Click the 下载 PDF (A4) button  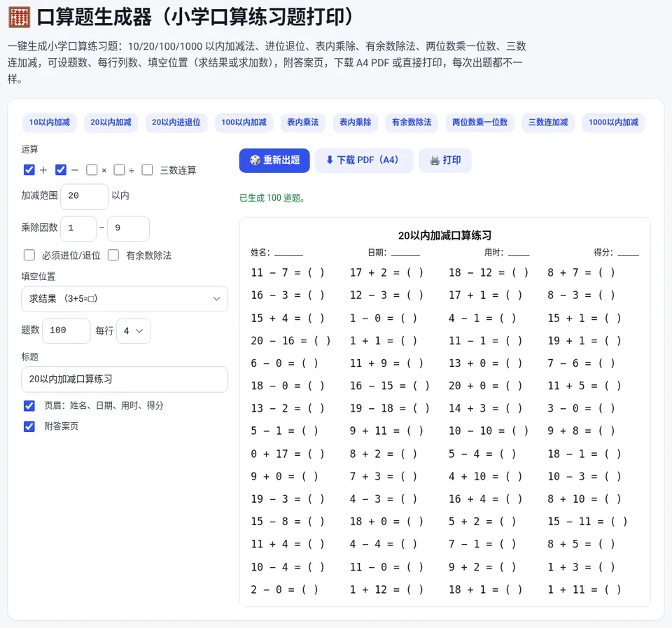(x=364, y=160)
